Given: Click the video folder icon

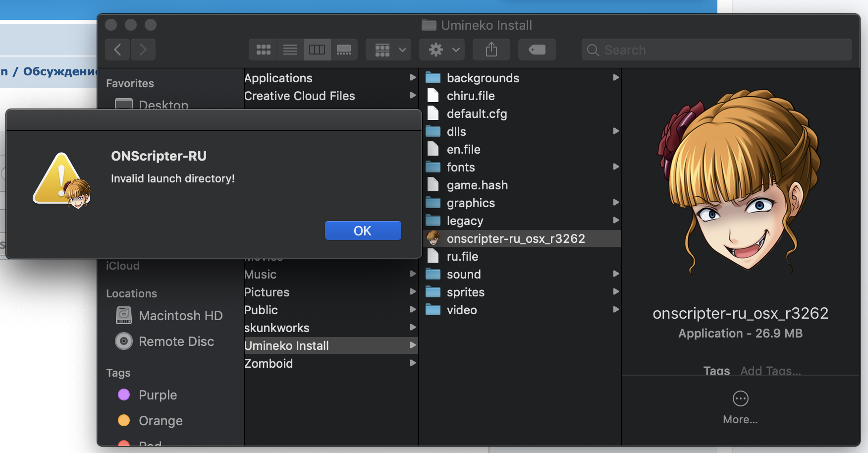Looking at the screenshot, I should pyautogui.click(x=433, y=310).
